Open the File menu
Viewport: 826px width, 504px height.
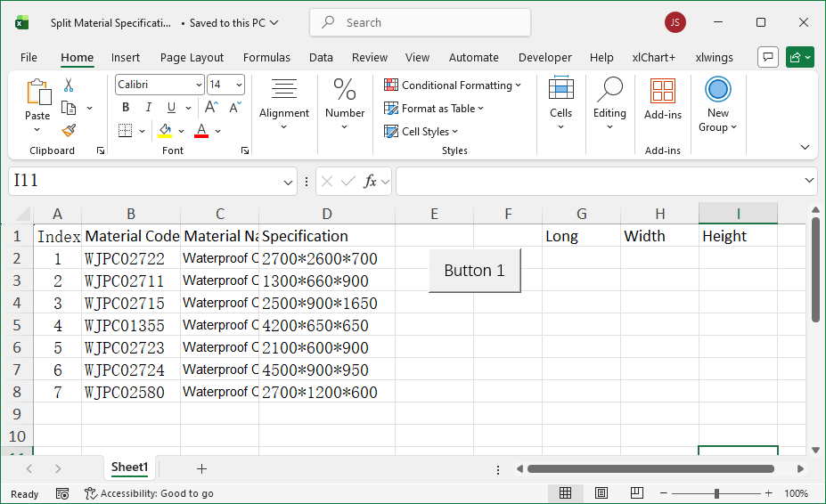(29, 57)
